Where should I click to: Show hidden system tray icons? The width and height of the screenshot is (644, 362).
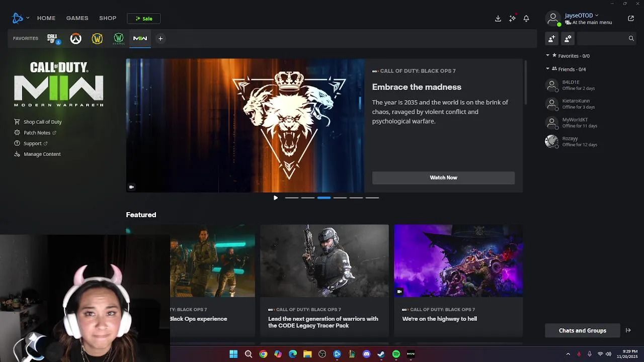point(568,354)
